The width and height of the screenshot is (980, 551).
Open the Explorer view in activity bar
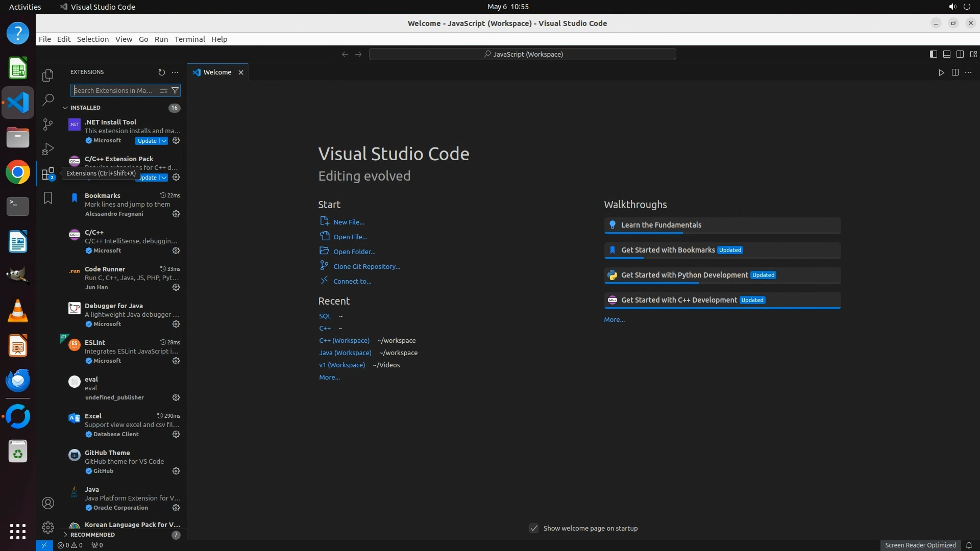click(x=47, y=75)
